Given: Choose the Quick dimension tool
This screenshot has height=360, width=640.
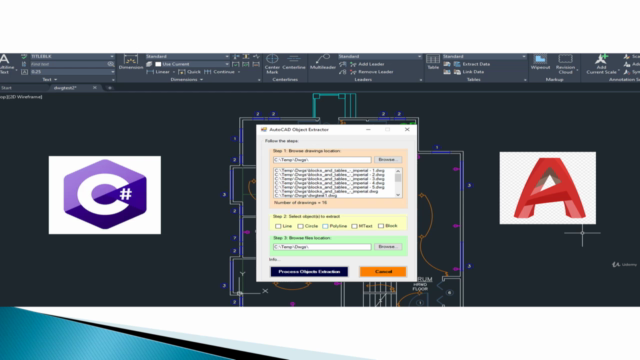Looking at the screenshot, I should point(189,72).
